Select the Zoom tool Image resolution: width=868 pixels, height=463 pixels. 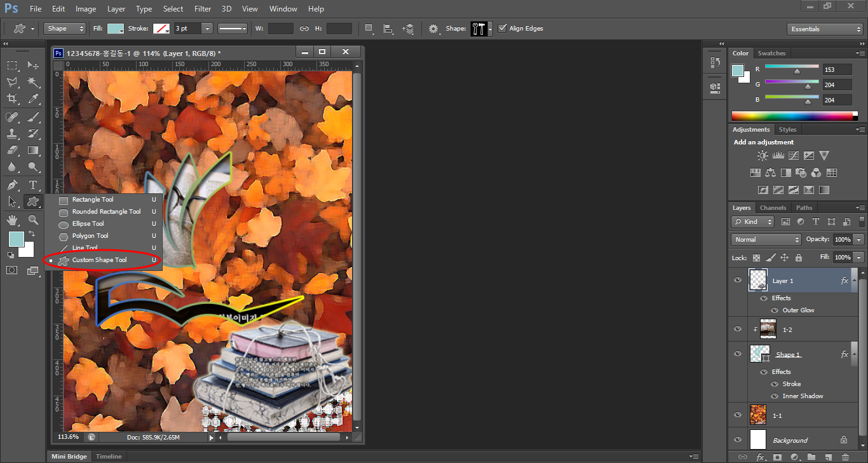[34, 220]
